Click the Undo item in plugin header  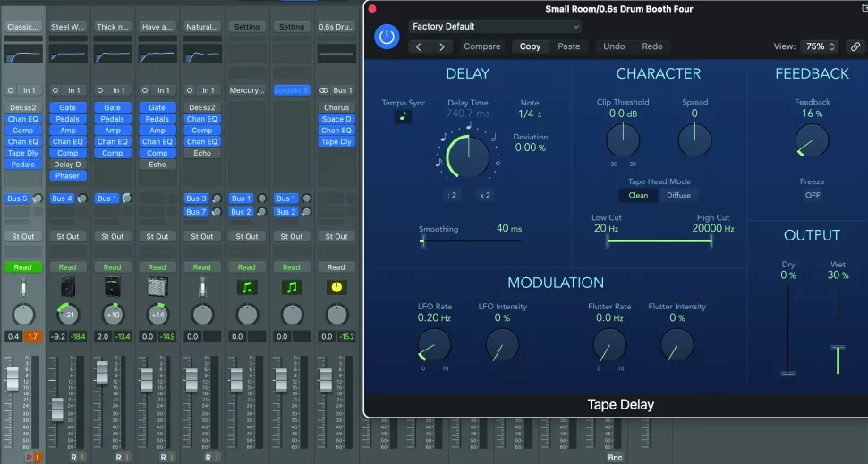point(614,46)
